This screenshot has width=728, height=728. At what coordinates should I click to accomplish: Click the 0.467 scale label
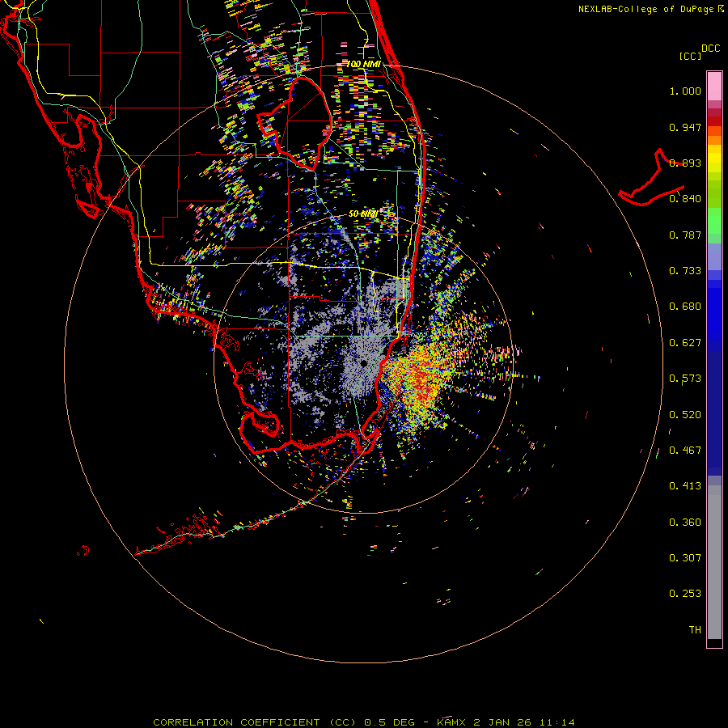pos(685,450)
